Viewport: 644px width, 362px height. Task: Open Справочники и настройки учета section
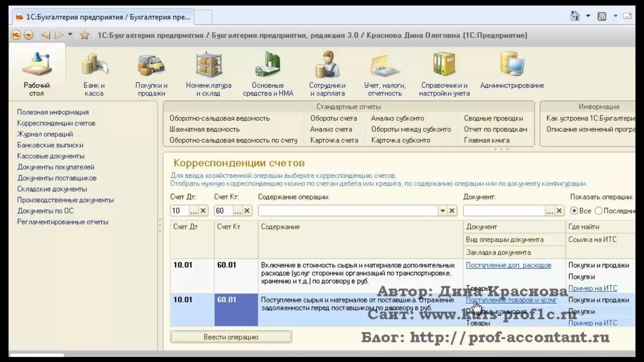coord(444,74)
